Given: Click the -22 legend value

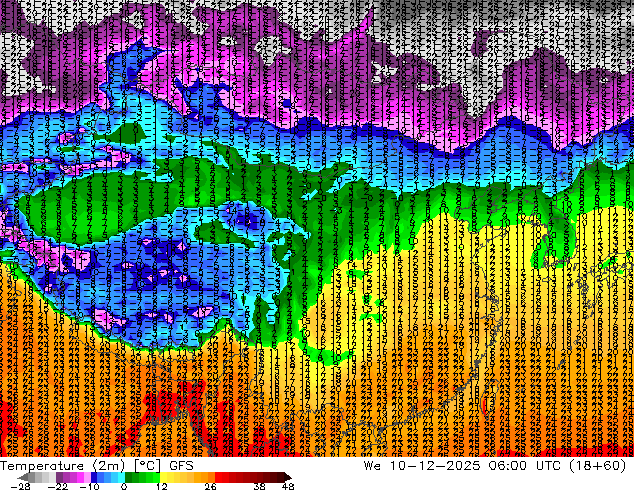Looking at the screenshot, I should (x=57, y=486).
